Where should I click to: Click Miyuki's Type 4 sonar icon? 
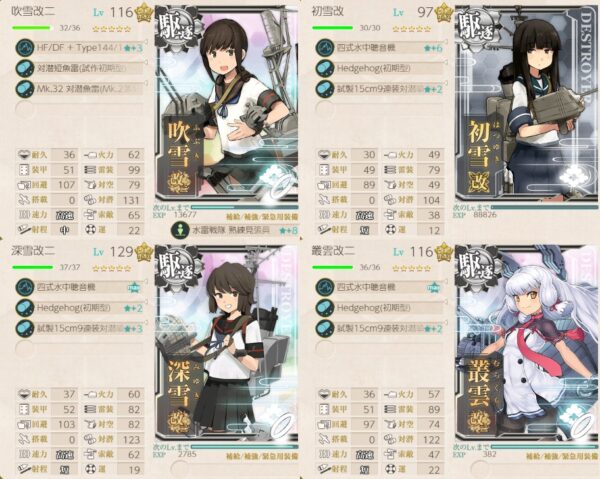tap(25, 287)
